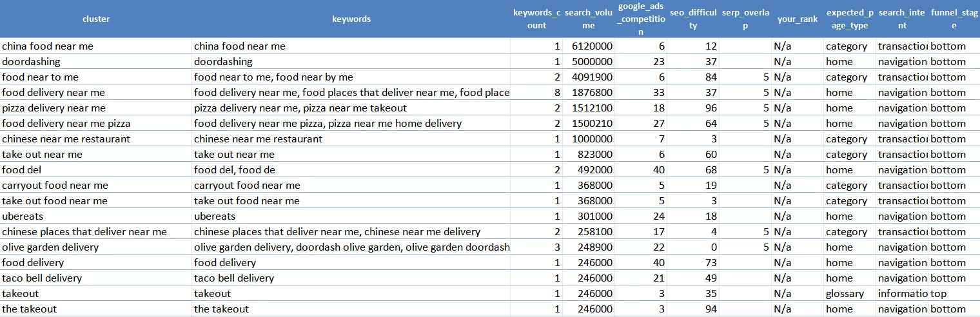
Task: Click SEO difficulty value 84
Action: coord(693,77)
